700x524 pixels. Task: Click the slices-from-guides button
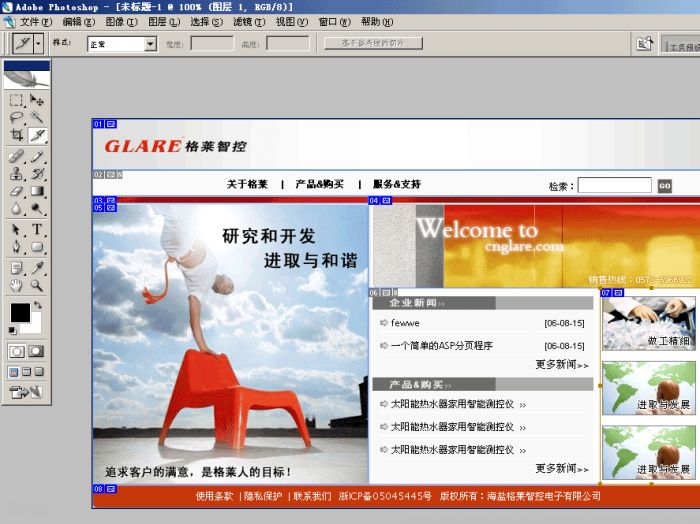click(373, 43)
